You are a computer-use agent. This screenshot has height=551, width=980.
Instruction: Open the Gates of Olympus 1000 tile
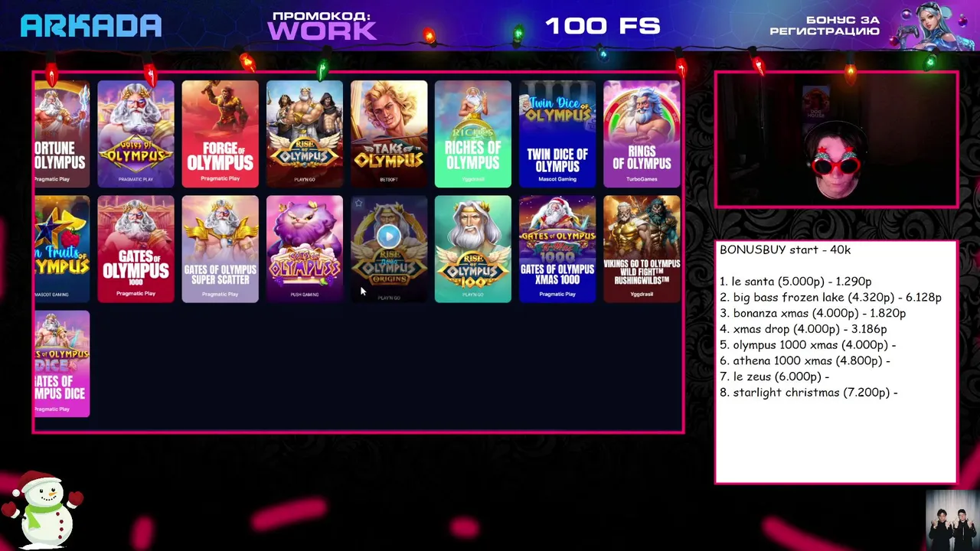136,249
